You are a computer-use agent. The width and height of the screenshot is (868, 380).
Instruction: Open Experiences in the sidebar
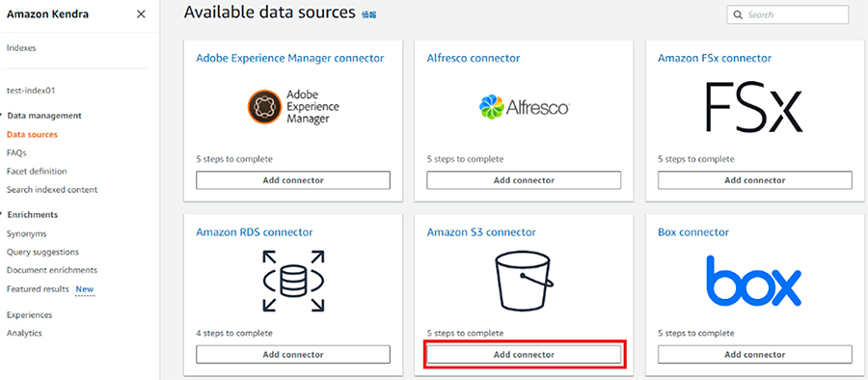click(29, 315)
